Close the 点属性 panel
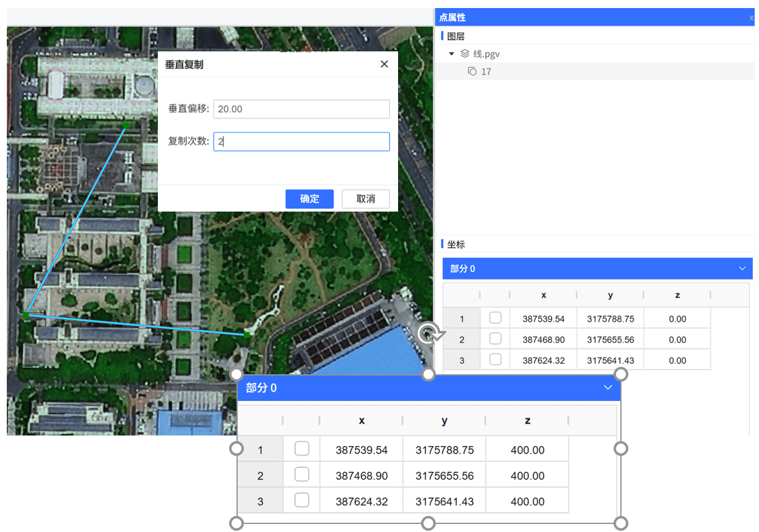 751,18
